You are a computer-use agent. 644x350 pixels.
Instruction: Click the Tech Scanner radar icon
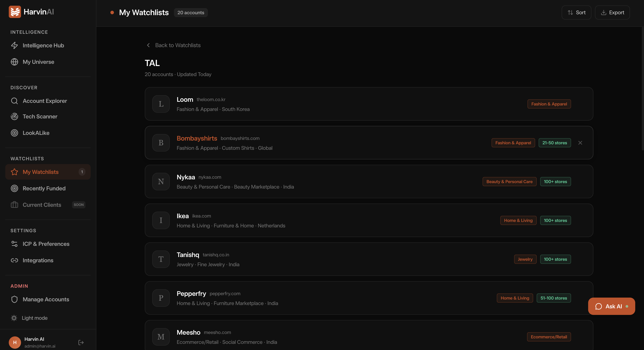click(x=14, y=116)
